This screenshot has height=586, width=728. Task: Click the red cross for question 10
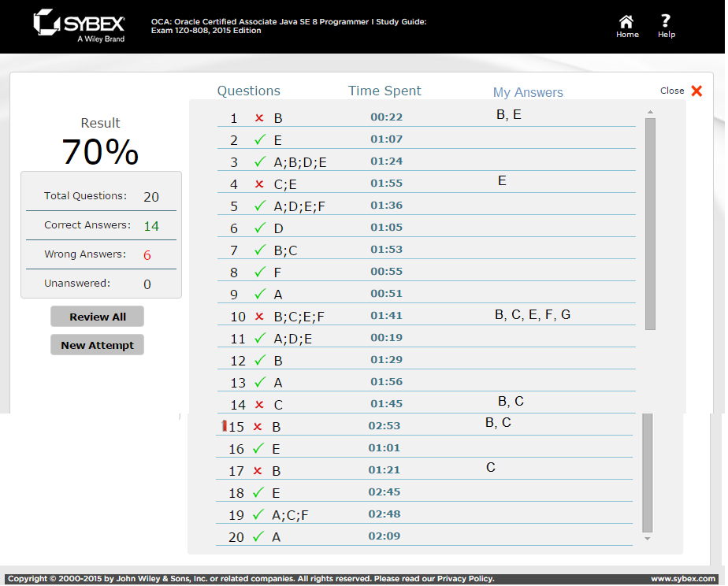259,317
